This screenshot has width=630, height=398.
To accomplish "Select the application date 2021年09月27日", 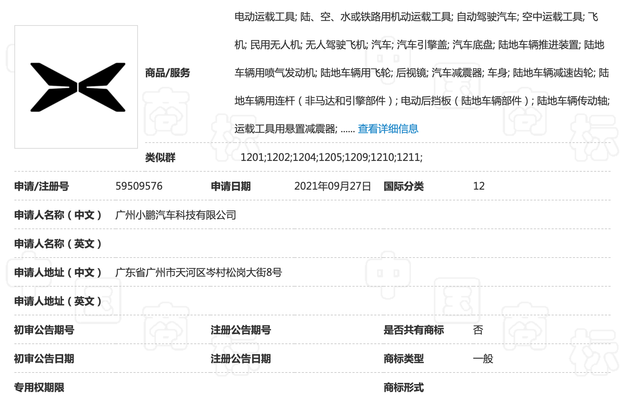I will [x=332, y=186].
